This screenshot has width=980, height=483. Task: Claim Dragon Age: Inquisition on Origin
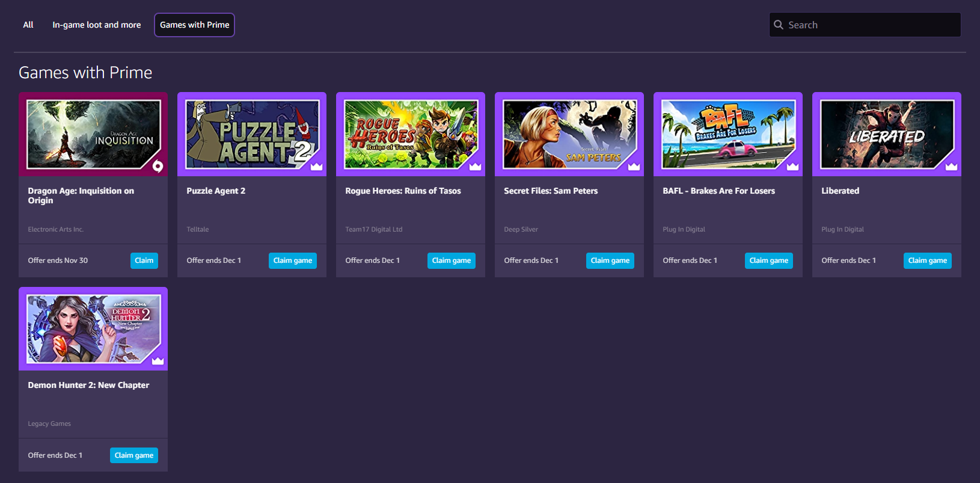click(x=144, y=260)
